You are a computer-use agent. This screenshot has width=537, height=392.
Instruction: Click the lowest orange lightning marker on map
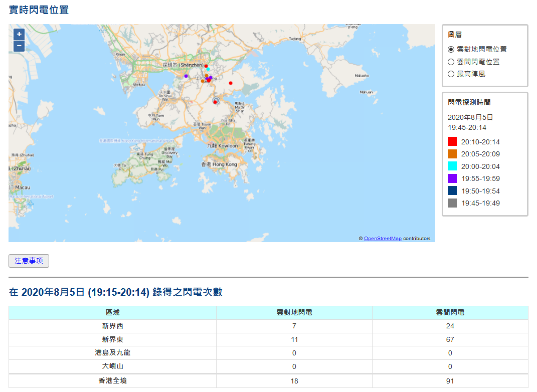pos(203,81)
